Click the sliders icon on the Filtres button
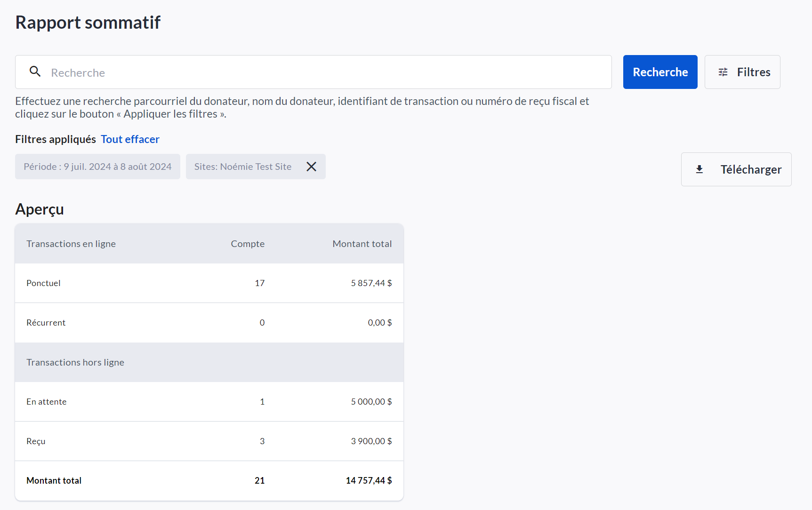The image size is (812, 510). pyautogui.click(x=723, y=72)
